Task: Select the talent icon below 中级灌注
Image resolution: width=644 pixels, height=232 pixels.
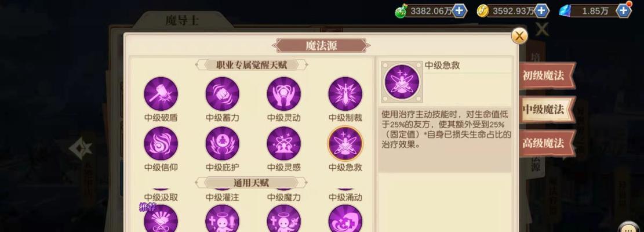Action: tap(222, 219)
